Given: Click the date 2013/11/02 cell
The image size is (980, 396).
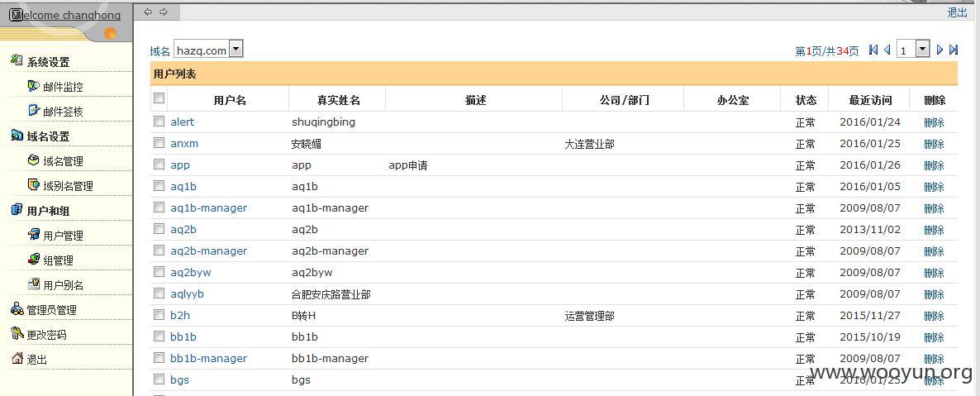Looking at the screenshot, I should tap(870, 230).
